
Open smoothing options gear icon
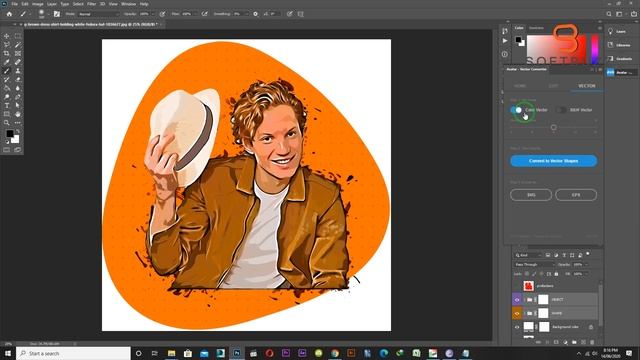tap(256, 14)
